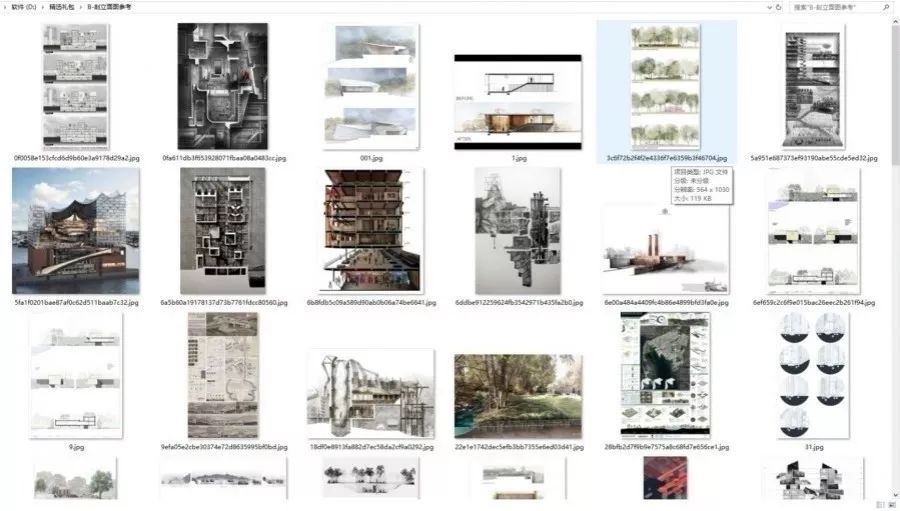The height and width of the screenshot is (511, 900).
Task: Select the brown tower section thumbnail 6b8fdb5c09a589d90ab0b06a74be6641.jpg
Action: (373, 231)
